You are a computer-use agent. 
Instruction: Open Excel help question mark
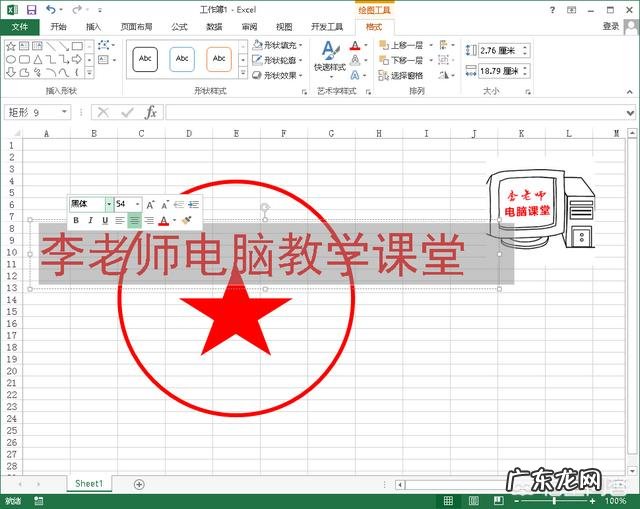552,10
